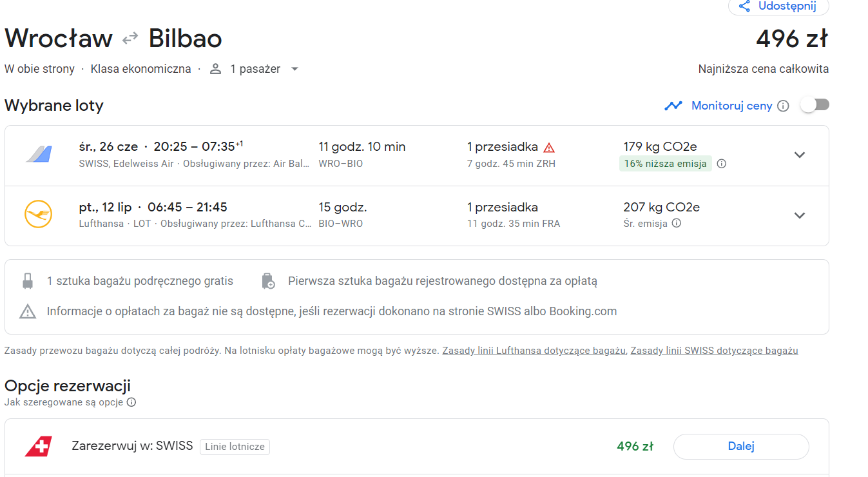This screenshot has width=868, height=477.
Task: Click the price tracking graph icon
Action: point(673,106)
